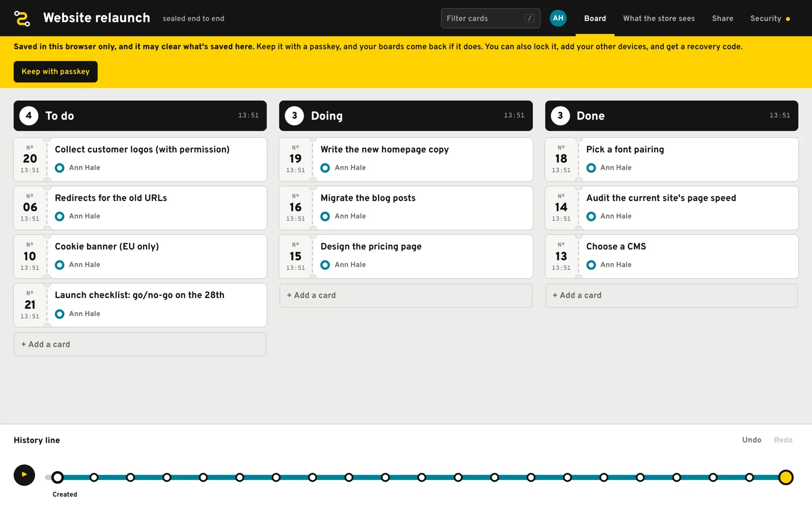812x508 pixels.
Task: Click the Nº 15 number tag
Action: [295, 257]
